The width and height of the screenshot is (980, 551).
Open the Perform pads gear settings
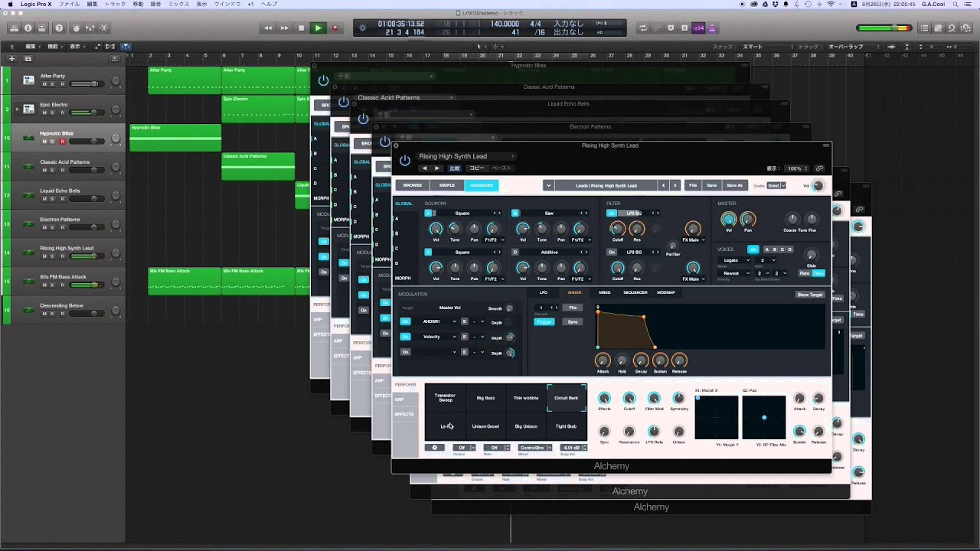tap(434, 448)
